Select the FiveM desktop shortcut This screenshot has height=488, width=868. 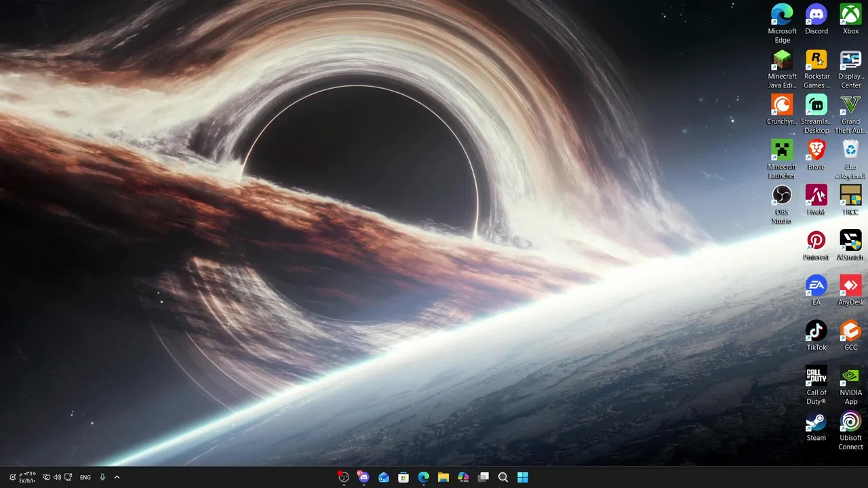[816, 200]
